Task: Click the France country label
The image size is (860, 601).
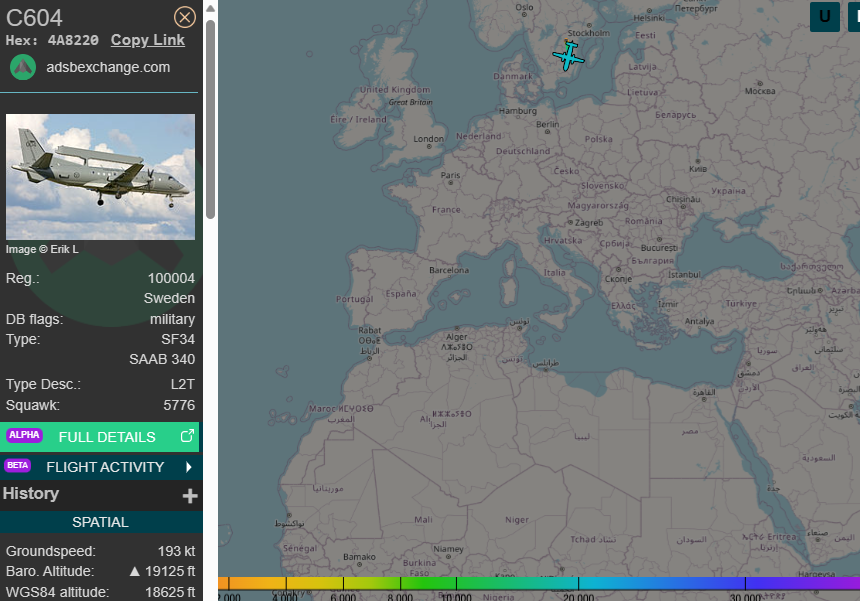Action: (446, 209)
